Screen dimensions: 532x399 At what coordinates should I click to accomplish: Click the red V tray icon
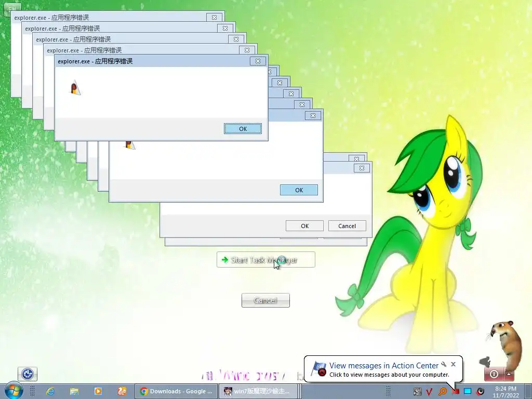(430, 392)
